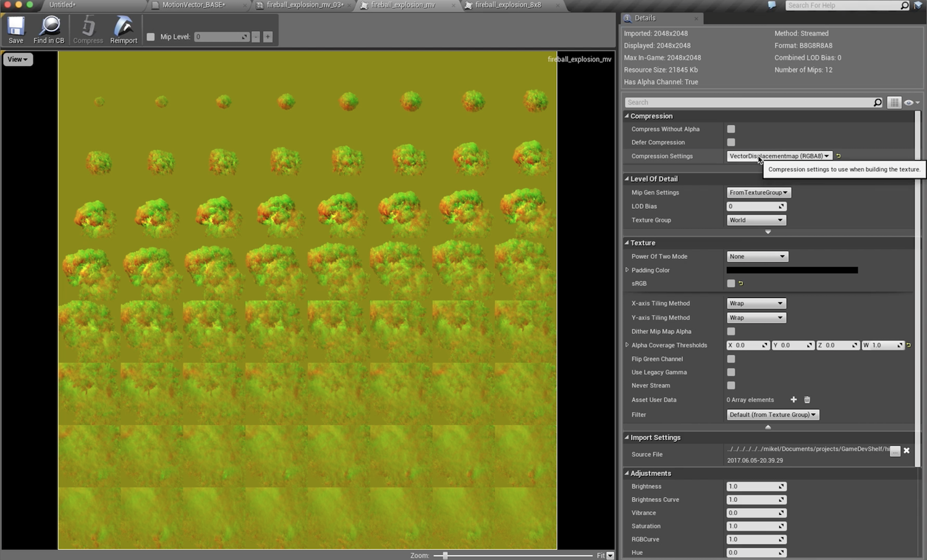Open the Mip Gen Settings dropdown
The height and width of the screenshot is (560, 927).
point(758,192)
